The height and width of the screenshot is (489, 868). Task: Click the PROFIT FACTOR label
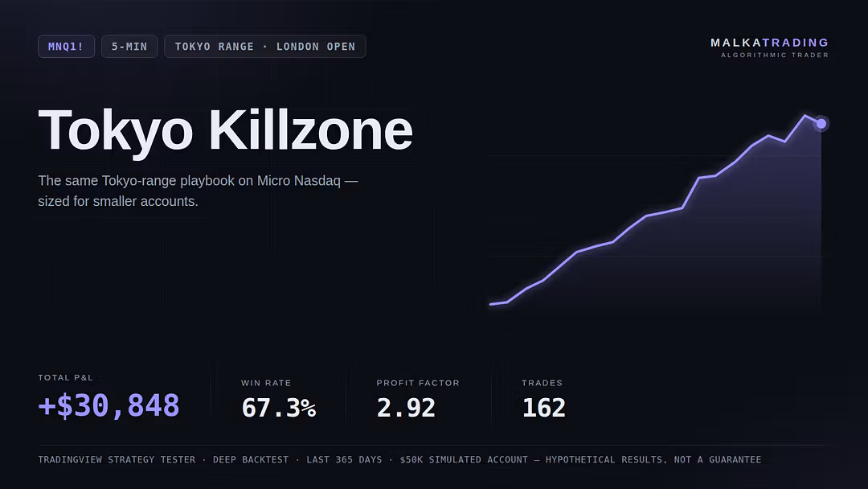point(418,383)
